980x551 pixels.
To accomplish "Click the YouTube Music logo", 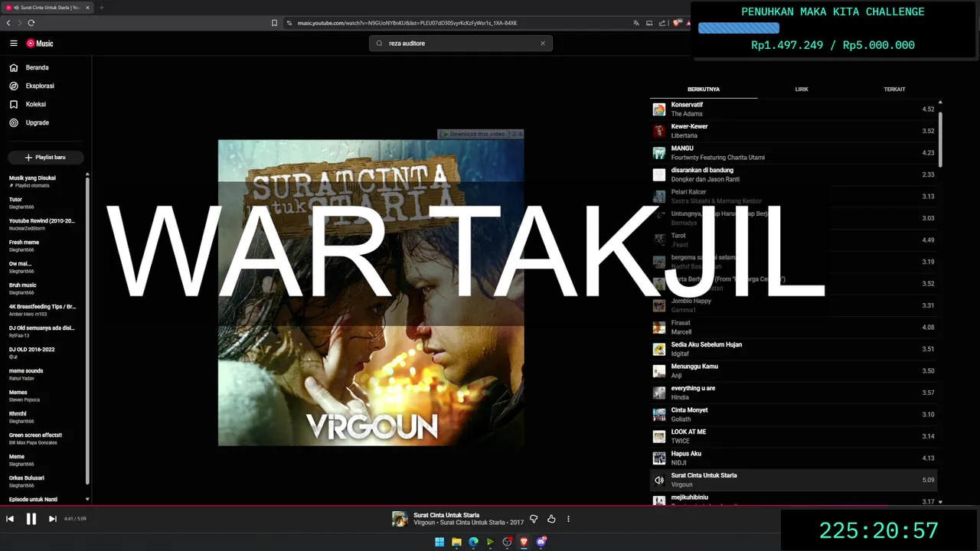I will click(x=40, y=44).
